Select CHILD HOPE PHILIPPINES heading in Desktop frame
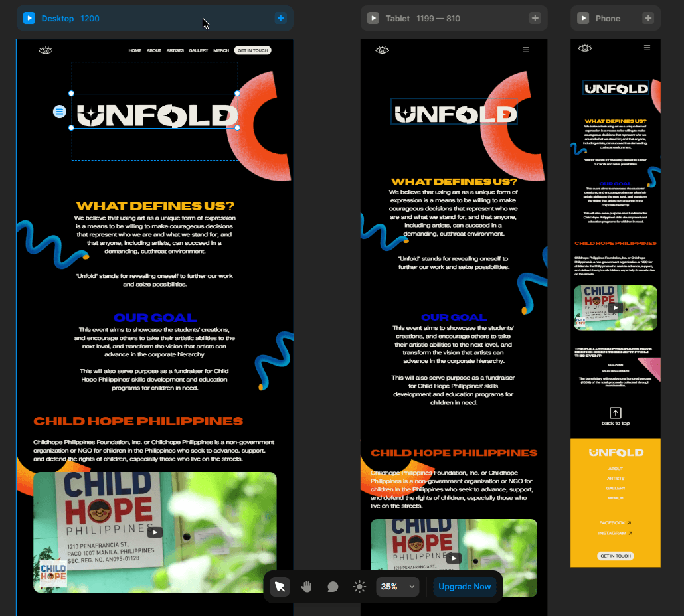 pos(138,421)
